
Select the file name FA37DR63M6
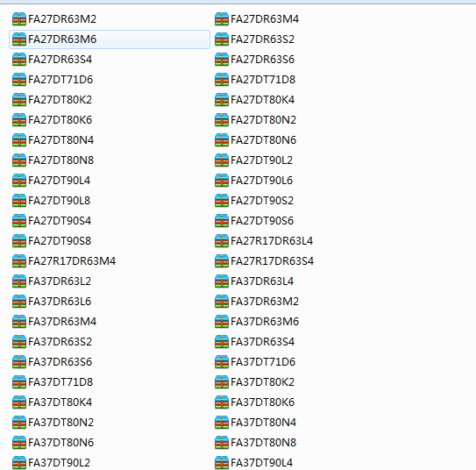coord(265,322)
